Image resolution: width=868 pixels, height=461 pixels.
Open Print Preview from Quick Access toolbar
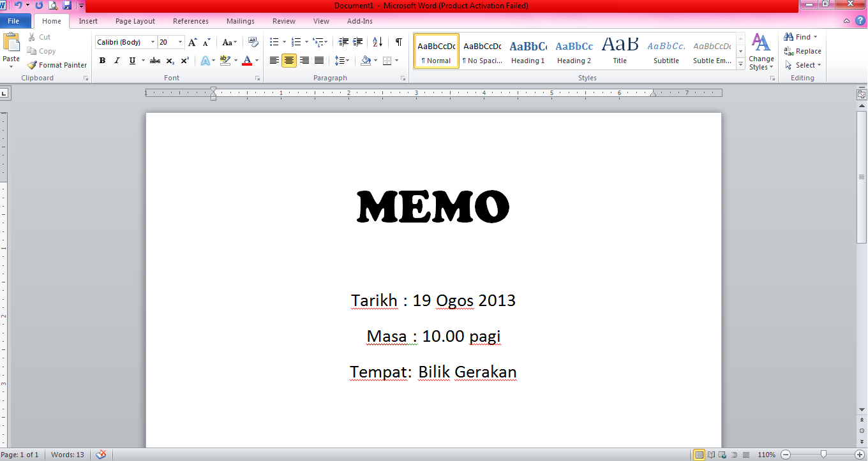pos(53,5)
